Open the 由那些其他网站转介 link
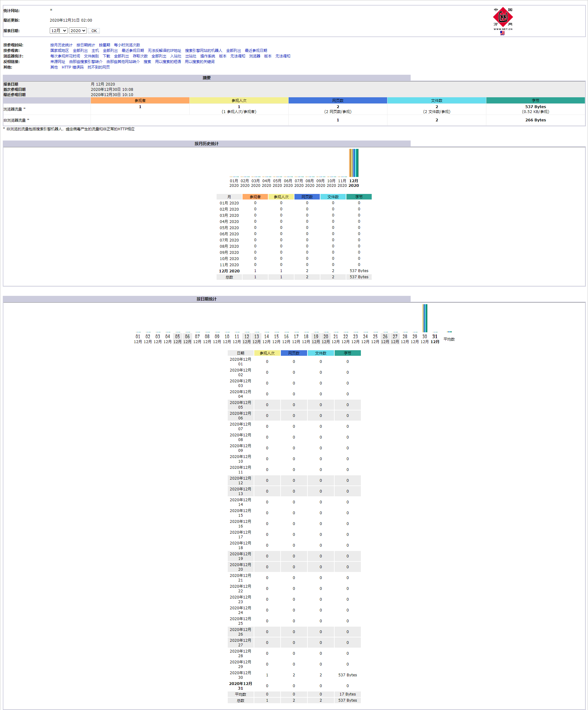This screenshot has width=588, height=710. (x=123, y=62)
